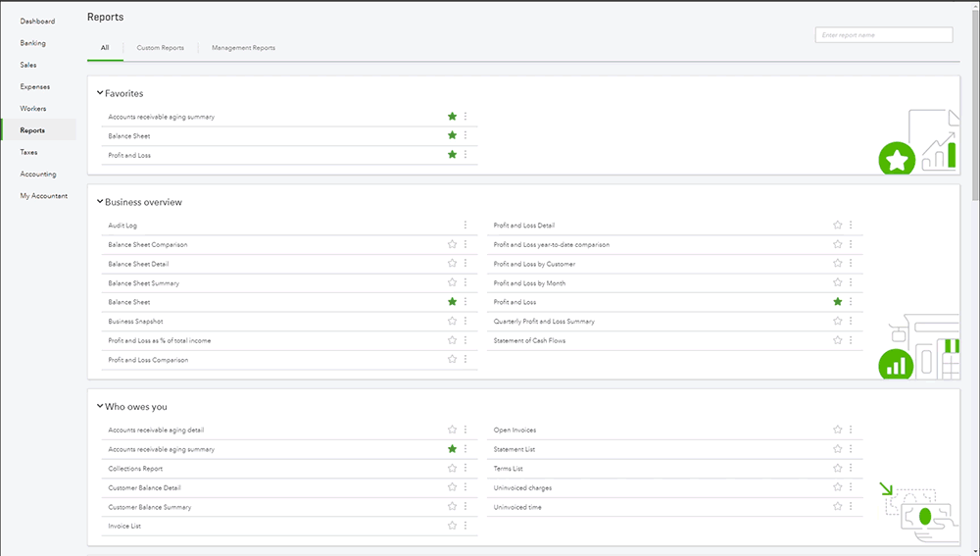Image resolution: width=980 pixels, height=556 pixels.
Task: Star the Statement List report
Action: [838, 449]
